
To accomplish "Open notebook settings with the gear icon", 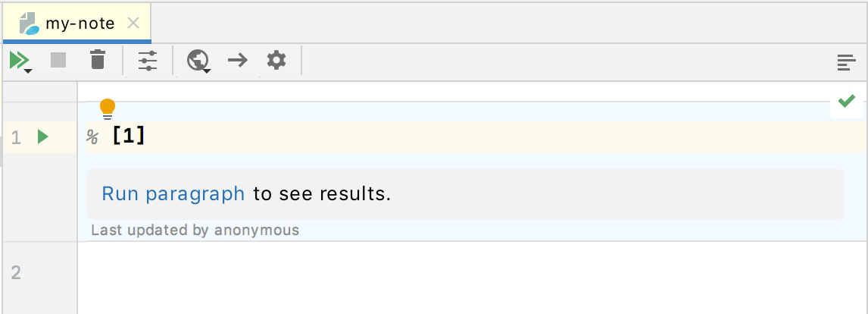I will 276,60.
